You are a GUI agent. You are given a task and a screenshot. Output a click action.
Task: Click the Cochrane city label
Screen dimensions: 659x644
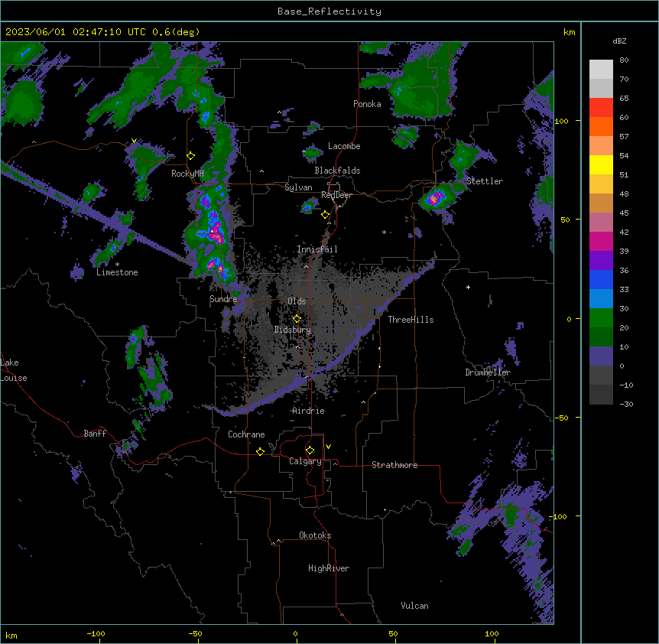click(246, 434)
